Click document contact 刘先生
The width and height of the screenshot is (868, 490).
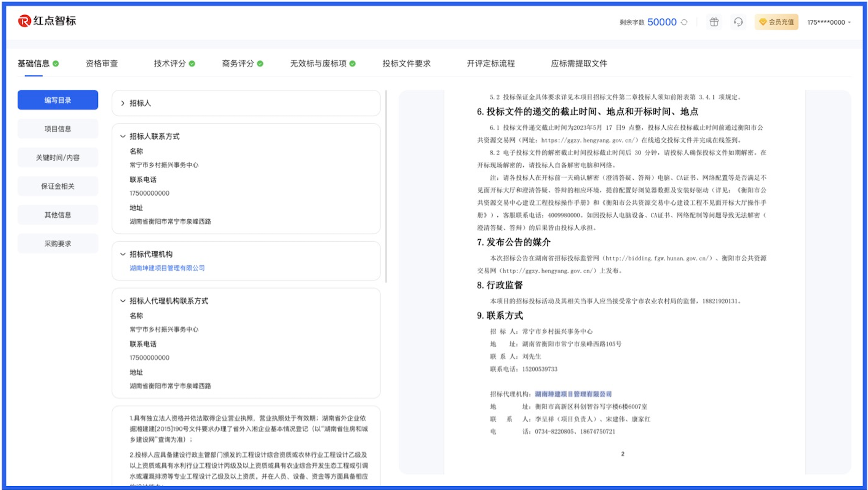pyautogui.click(x=532, y=356)
